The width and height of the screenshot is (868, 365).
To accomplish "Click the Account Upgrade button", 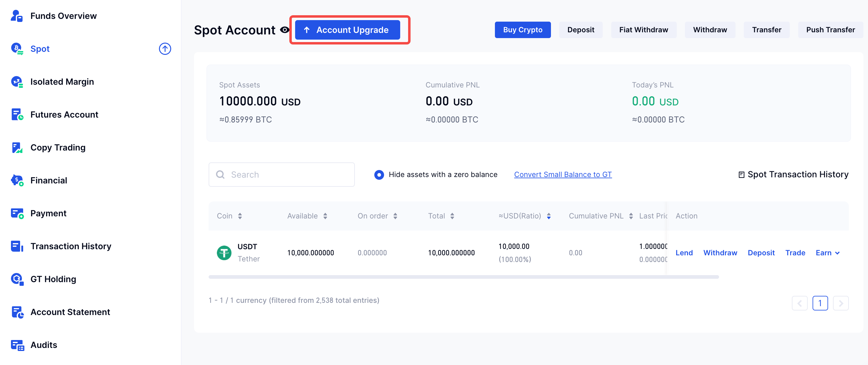I will (348, 30).
